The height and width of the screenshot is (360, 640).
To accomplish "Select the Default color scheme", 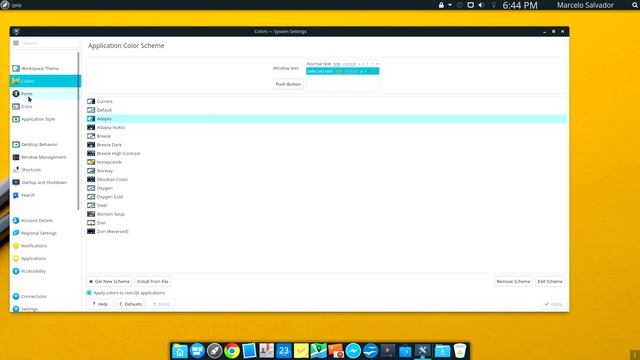I will click(x=327, y=110).
